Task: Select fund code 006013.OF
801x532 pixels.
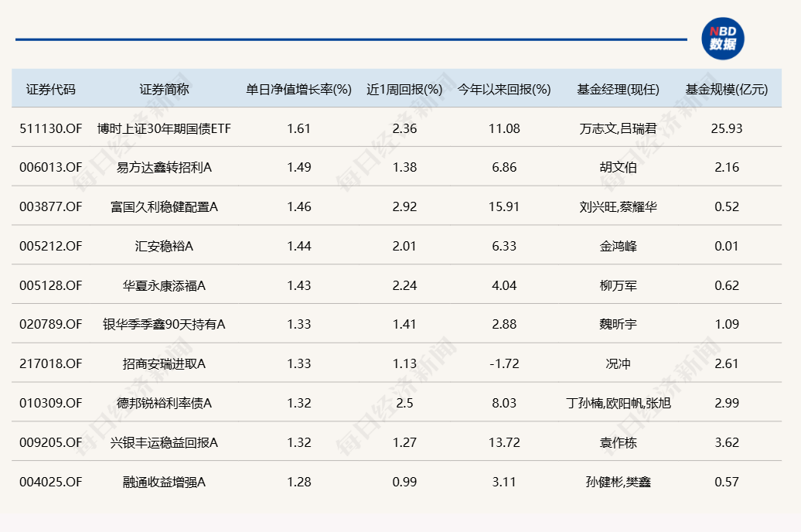Action: tap(50, 167)
